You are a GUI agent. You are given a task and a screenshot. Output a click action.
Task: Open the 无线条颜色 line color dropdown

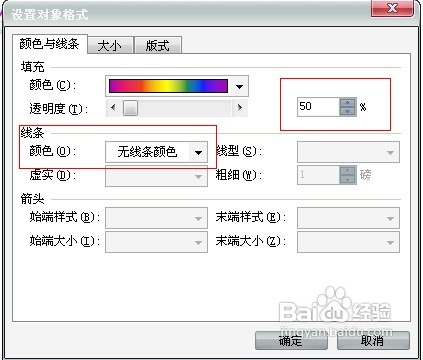pos(156,152)
